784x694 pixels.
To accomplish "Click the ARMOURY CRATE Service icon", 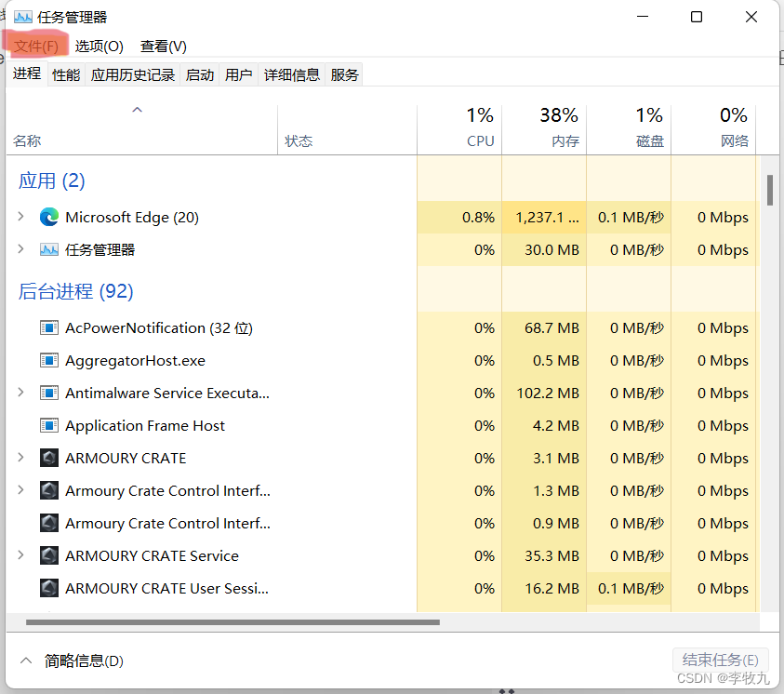I will (x=49, y=555).
